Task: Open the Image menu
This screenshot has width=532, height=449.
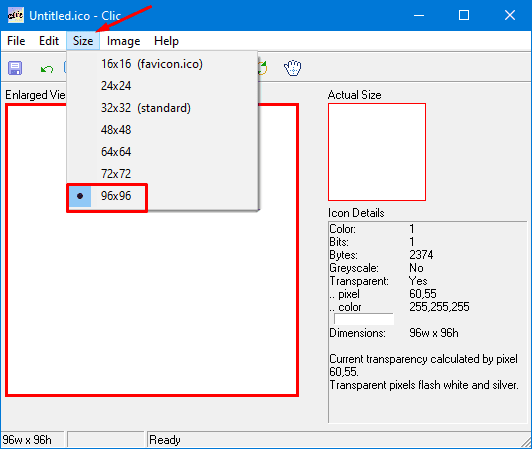Action: tap(124, 41)
